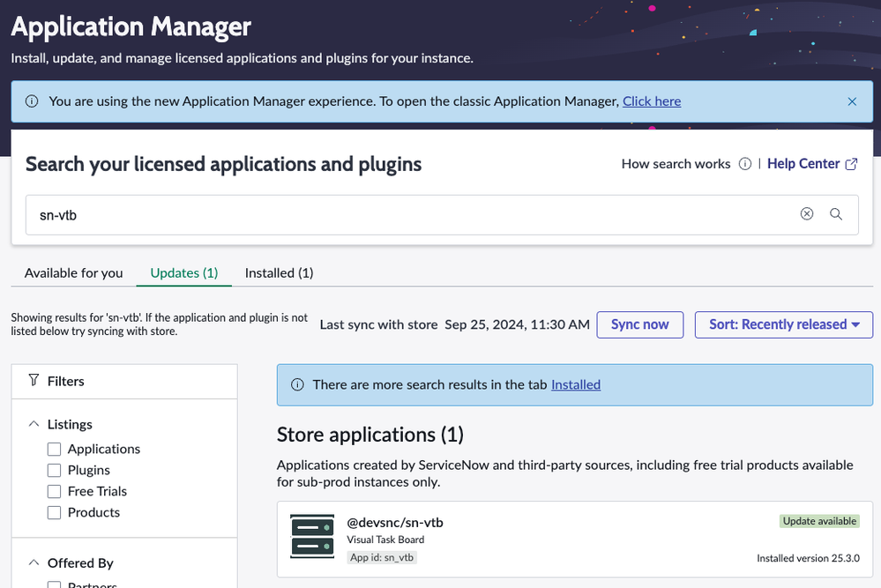Click the Filters funnel icon
This screenshot has width=881, height=588.
coord(34,381)
